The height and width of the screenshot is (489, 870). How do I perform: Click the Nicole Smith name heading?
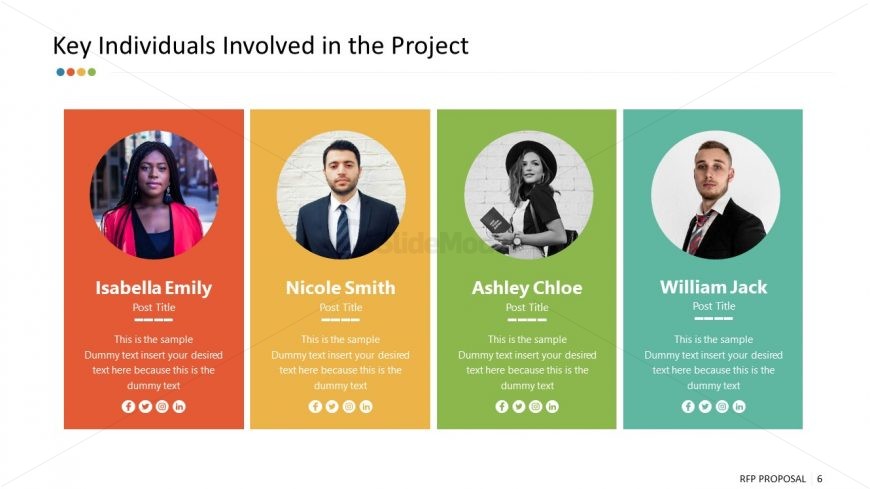341,288
